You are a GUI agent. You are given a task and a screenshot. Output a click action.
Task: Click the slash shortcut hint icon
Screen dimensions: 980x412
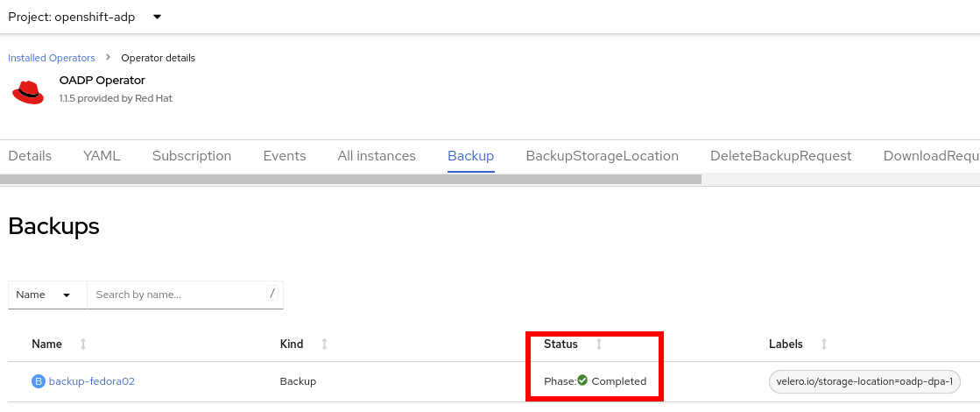coord(271,293)
